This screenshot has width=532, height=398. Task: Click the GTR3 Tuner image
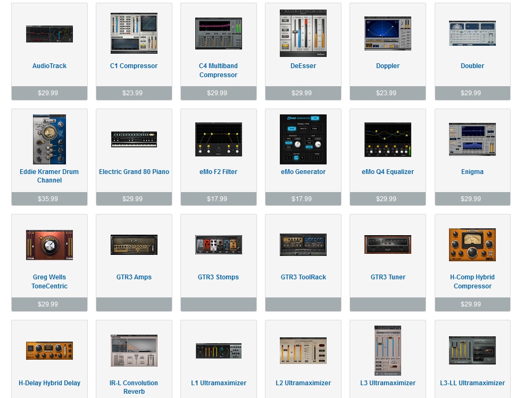pyautogui.click(x=388, y=245)
